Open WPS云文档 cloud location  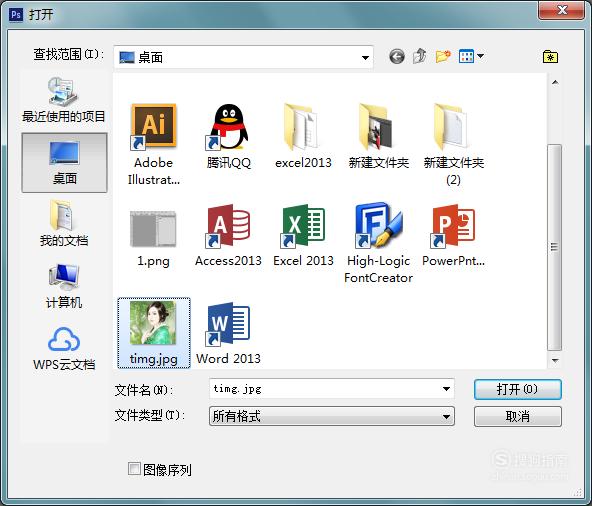[x=64, y=349]
